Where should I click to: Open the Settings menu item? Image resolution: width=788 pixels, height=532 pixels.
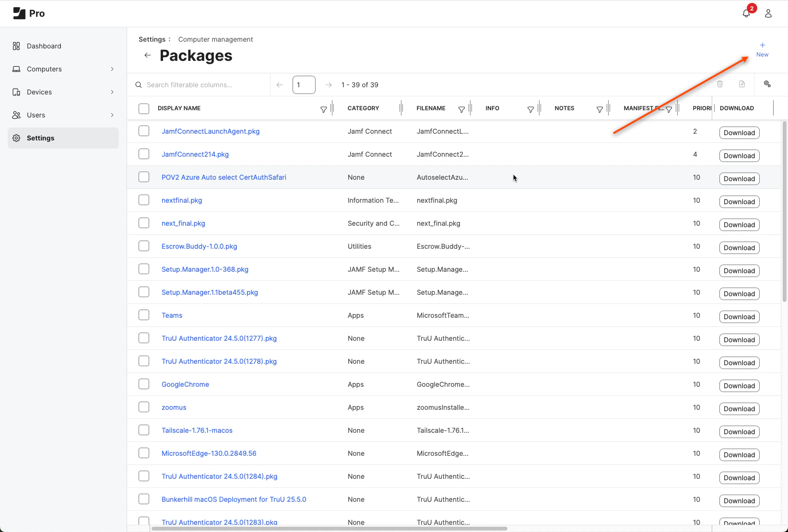63,138
